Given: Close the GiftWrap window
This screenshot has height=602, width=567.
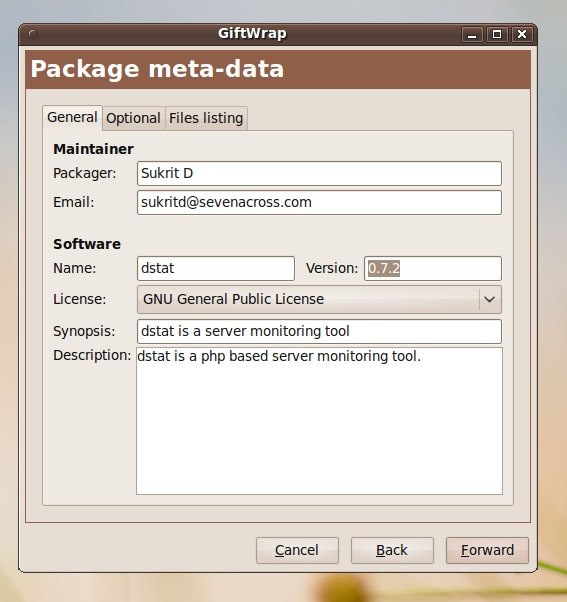Looking at the screenshot, I should [522, 35].
